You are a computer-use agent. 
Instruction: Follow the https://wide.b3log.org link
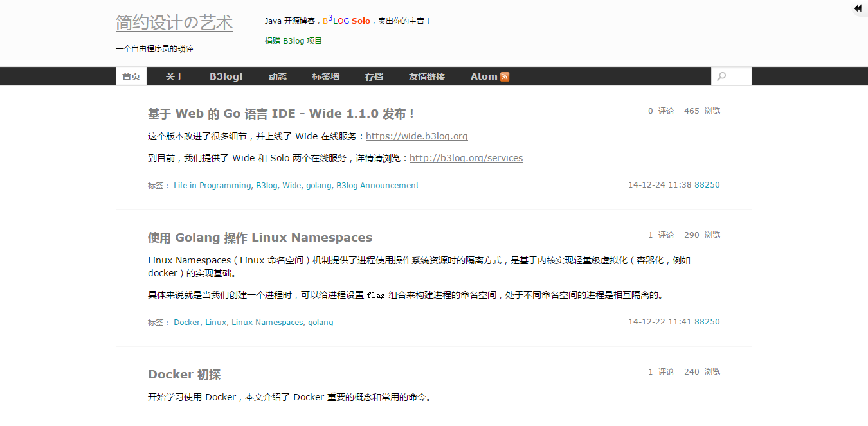[417, 136]
